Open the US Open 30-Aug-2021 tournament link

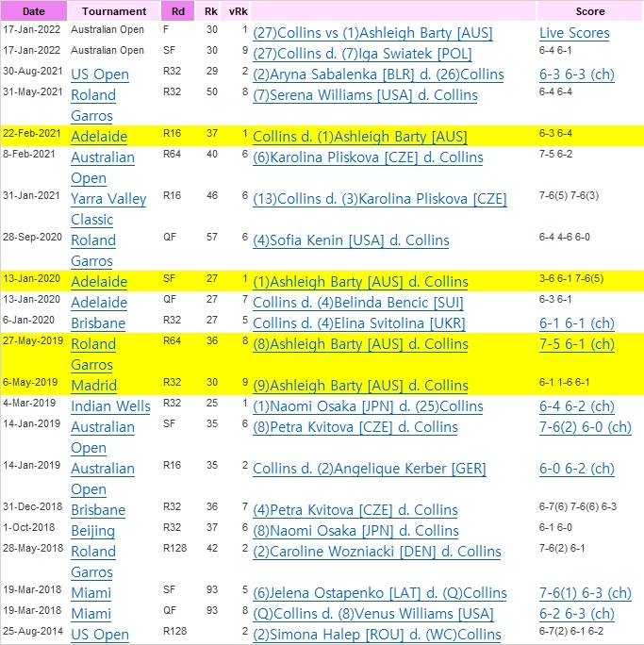(x=100, y=74)
